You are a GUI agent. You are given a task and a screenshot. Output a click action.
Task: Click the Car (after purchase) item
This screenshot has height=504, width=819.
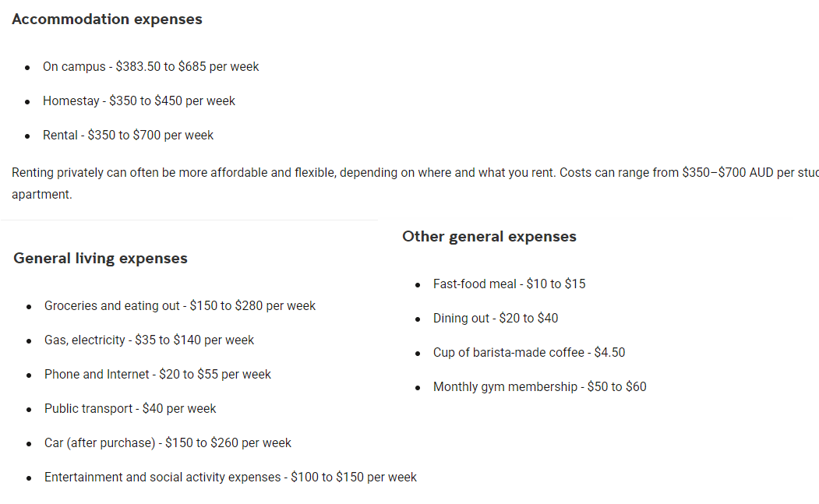click(x=168, y=443)
